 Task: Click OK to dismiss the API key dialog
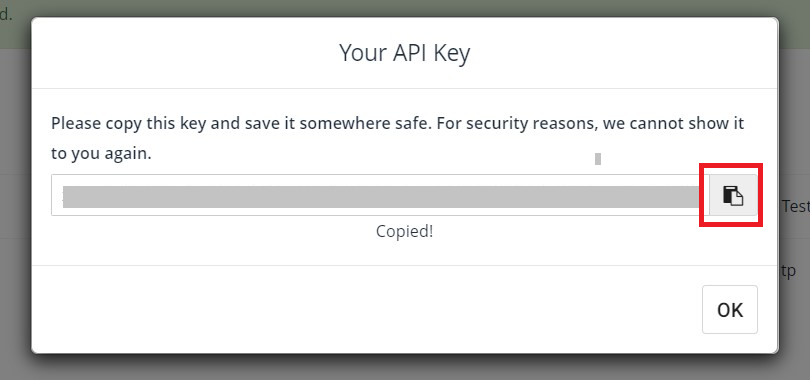pos(730,309)
